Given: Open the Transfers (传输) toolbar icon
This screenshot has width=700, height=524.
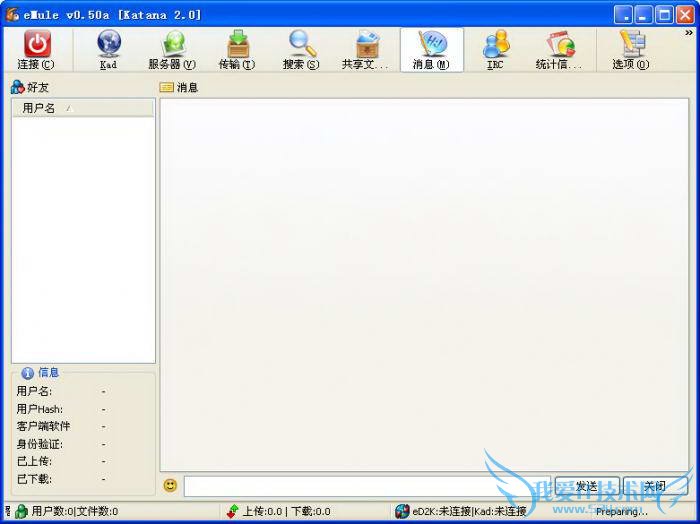Looking at the screenshot, I should [238, 43].
